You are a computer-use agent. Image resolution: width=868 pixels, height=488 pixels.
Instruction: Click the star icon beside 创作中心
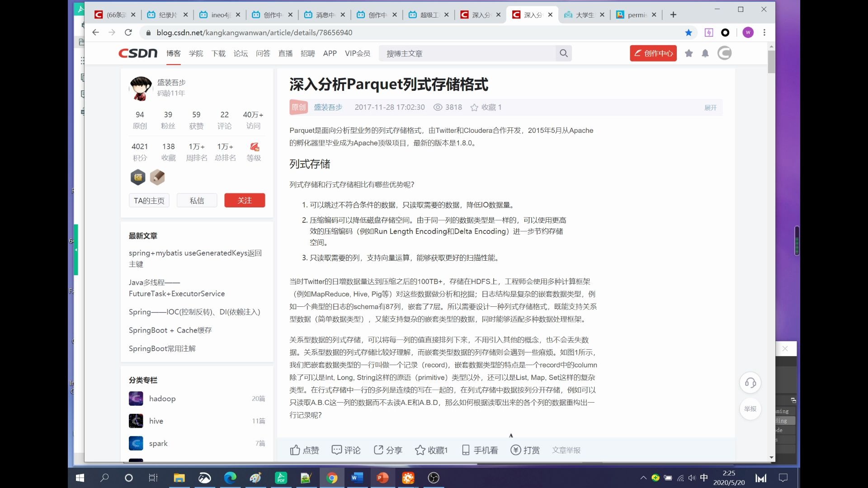(x=689, y=53)
